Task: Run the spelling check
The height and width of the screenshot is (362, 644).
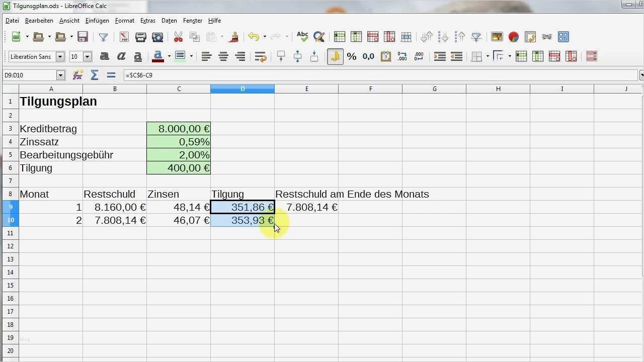Action: (302, 37)
